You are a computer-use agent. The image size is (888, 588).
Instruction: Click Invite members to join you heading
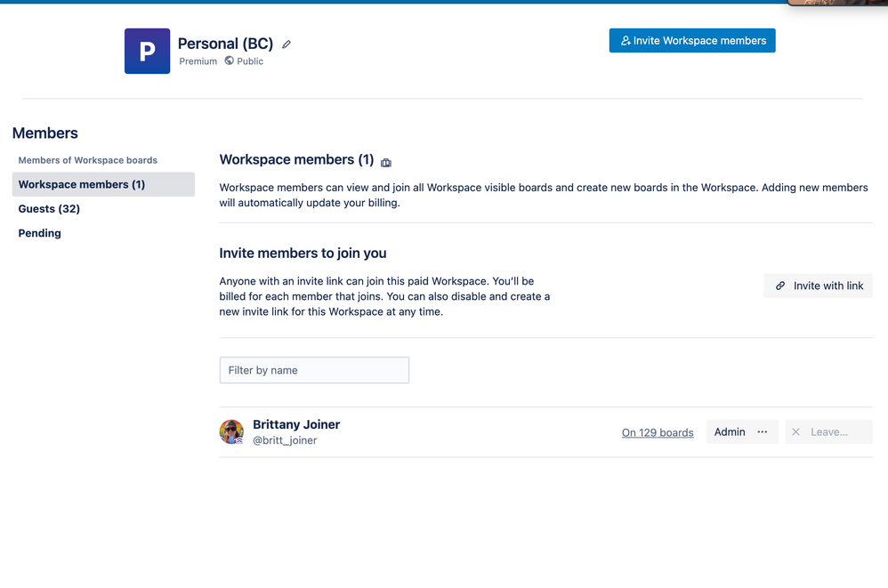[303, 253]
